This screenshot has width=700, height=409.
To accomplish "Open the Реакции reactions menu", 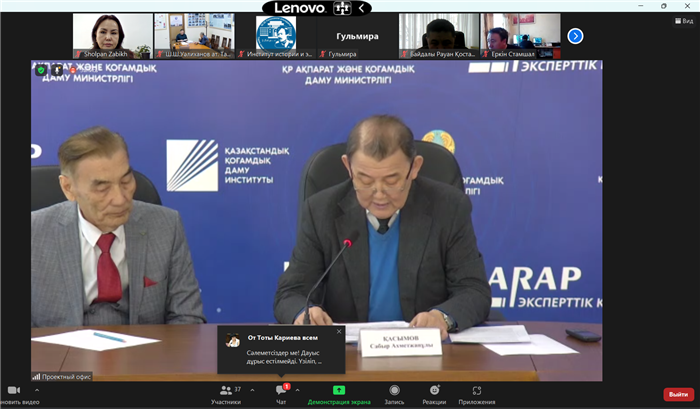I will [x=434, y=392].
